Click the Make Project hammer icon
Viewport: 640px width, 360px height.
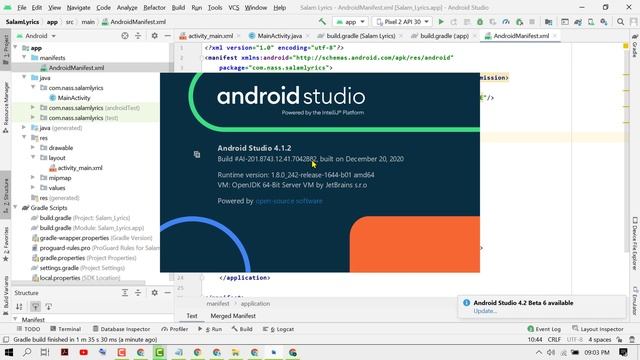[322, 22]
